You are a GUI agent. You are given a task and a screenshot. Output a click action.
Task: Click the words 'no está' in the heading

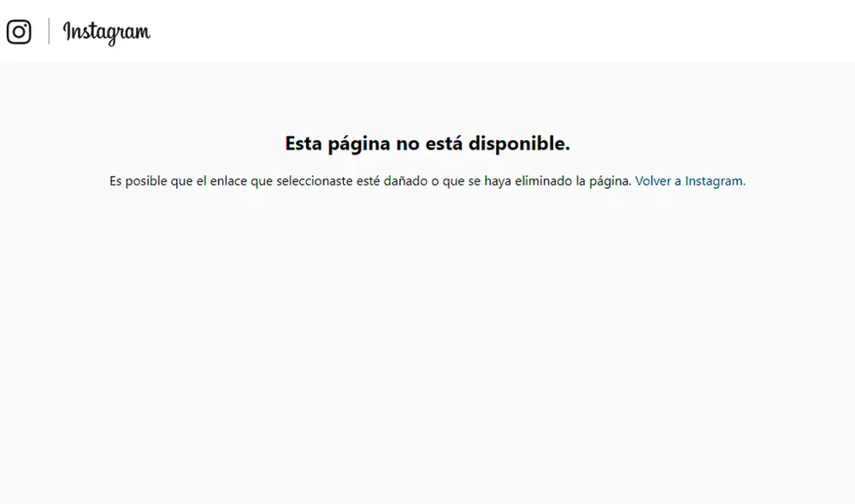pos(429,144)
